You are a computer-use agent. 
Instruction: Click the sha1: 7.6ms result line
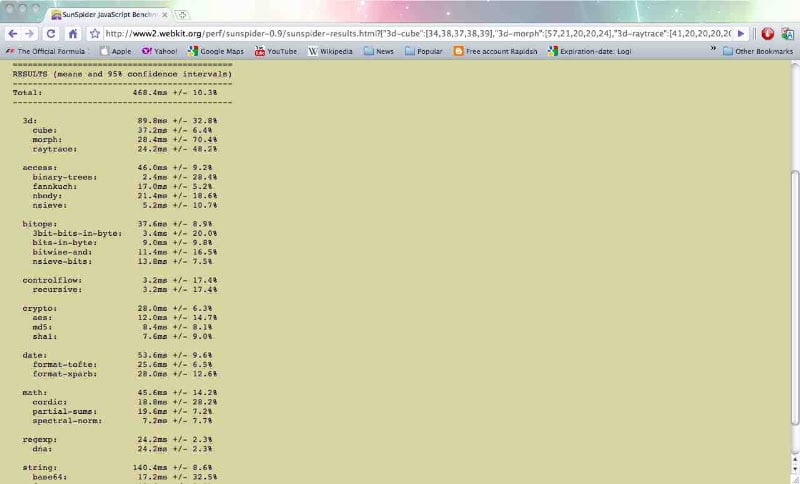(122, 337)
